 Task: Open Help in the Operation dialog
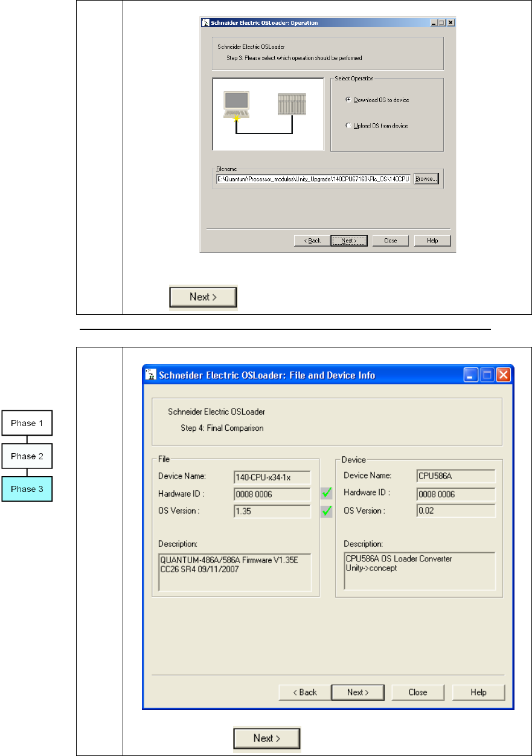432,241
